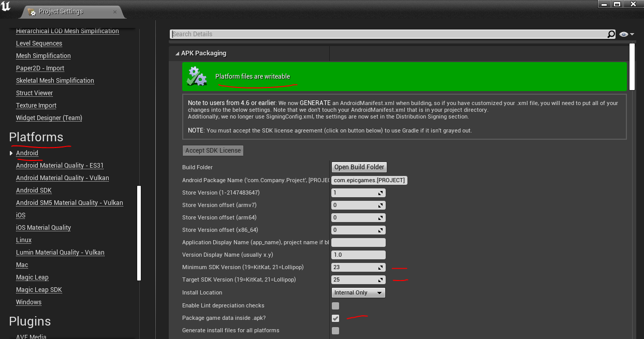Click spin arrow icon in Store Version field
Viewport: 644px width, 339px height.
pos(380,193)
